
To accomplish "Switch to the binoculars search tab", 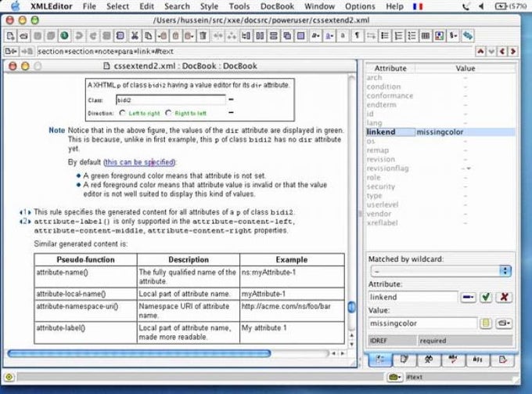I will point(429,360).
